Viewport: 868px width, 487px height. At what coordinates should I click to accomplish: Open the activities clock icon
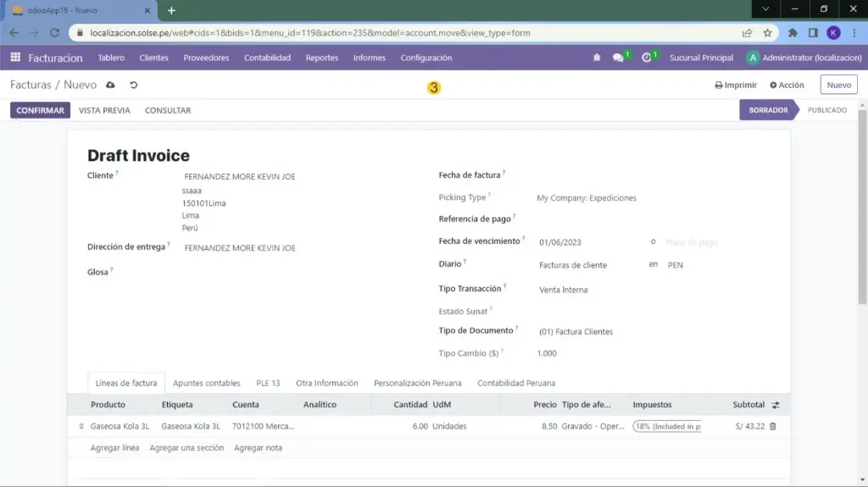[x=647, y=58]
